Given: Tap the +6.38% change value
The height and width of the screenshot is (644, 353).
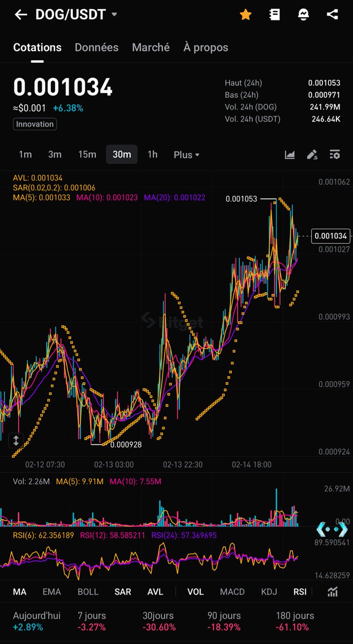Looking at the screenshot, I should tap(68, 108).
